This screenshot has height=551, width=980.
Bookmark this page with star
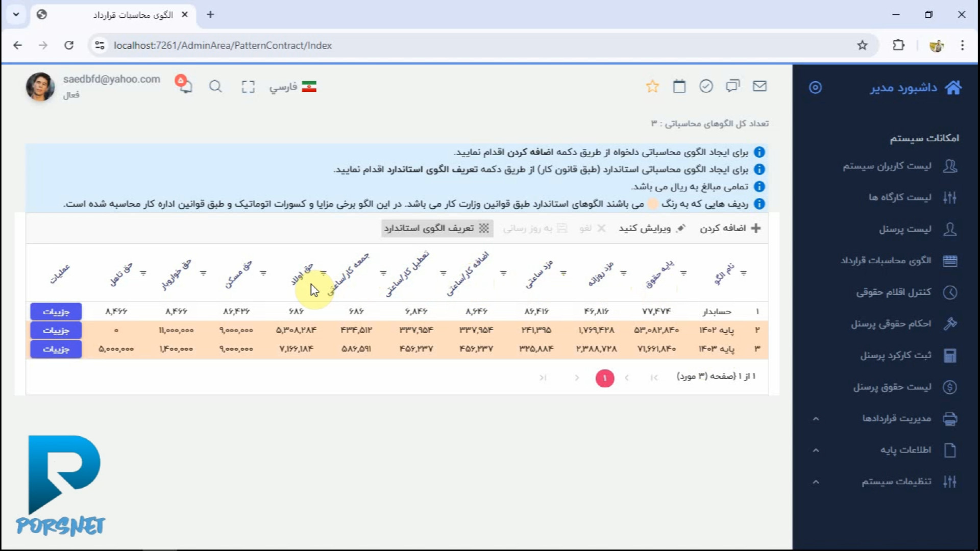[x=862, y=45]
